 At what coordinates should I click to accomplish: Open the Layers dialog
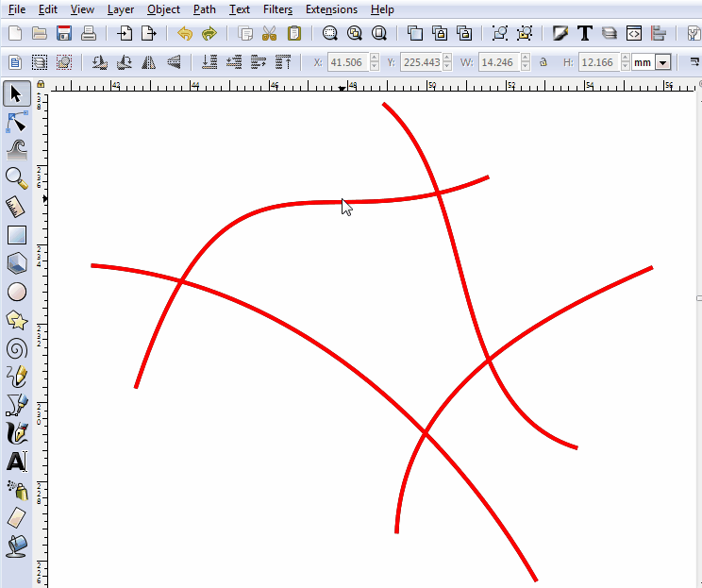coord(610,34)
